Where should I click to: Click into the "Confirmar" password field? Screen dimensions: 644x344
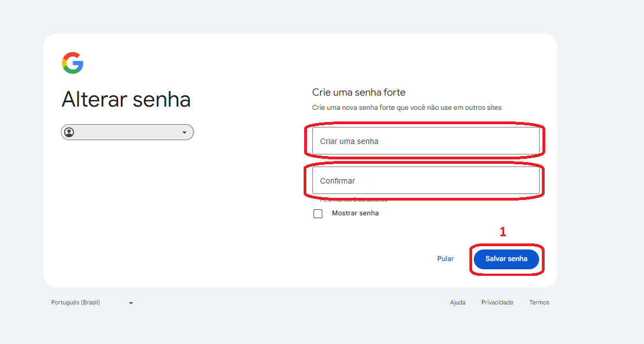click(x=425, y=181)
